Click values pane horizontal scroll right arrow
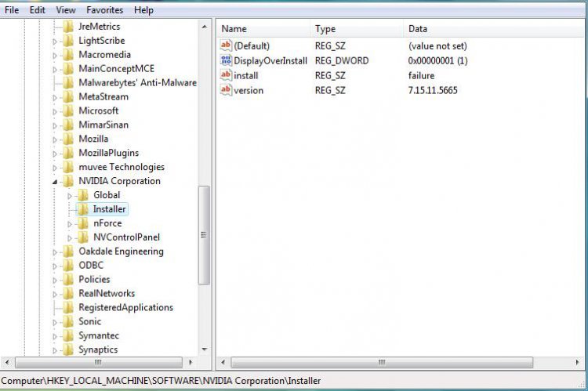Viewport: 588px width, 391px height. click(x=577, y=363)
